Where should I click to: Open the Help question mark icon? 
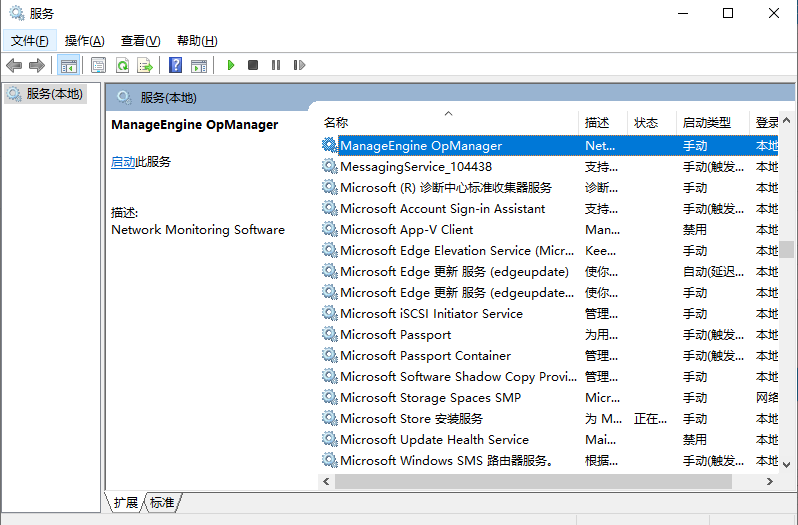176,65
